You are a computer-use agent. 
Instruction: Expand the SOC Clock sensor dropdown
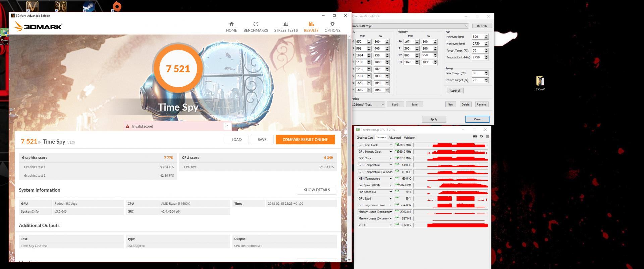[x=390, y=158]
